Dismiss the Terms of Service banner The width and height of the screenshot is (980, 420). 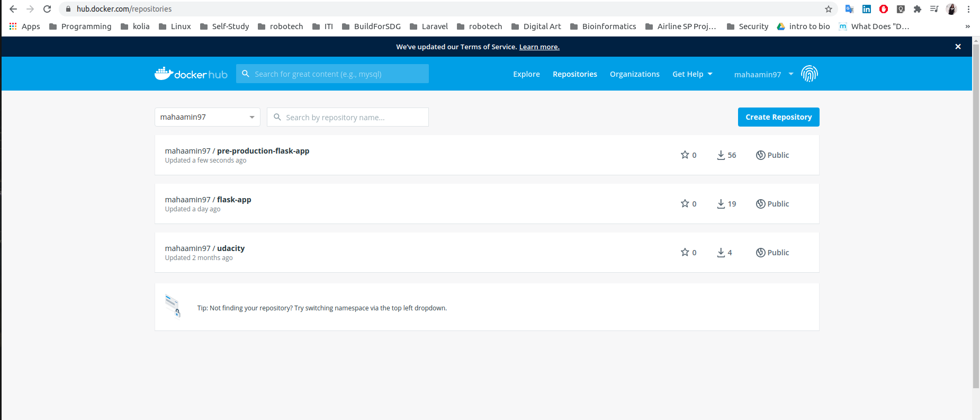coord(958,47)
